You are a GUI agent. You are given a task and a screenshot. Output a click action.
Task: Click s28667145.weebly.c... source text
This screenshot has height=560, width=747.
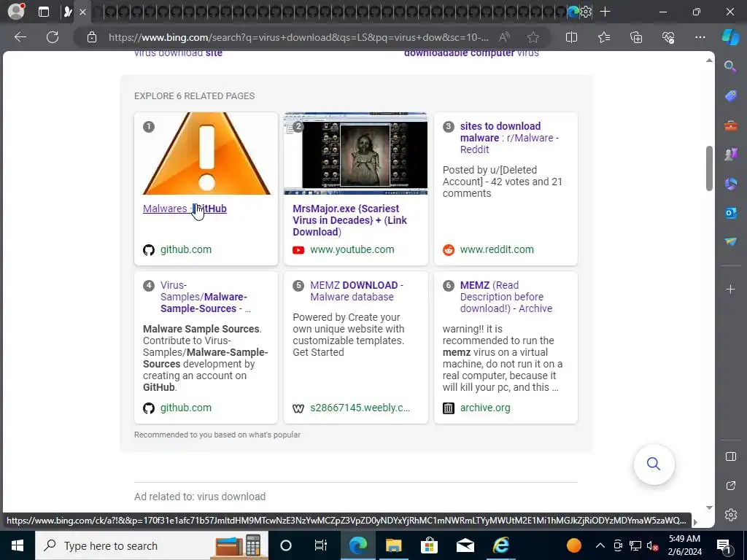pos(360,408)
